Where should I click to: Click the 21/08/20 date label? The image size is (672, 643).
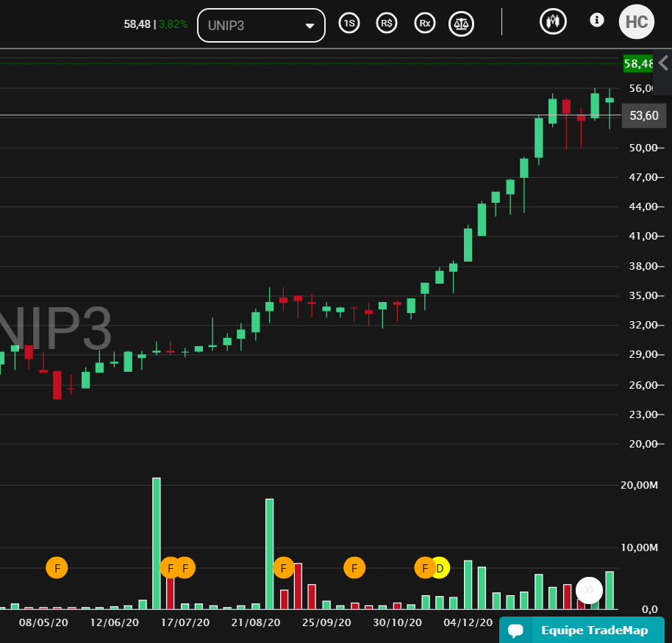point(256,622)
